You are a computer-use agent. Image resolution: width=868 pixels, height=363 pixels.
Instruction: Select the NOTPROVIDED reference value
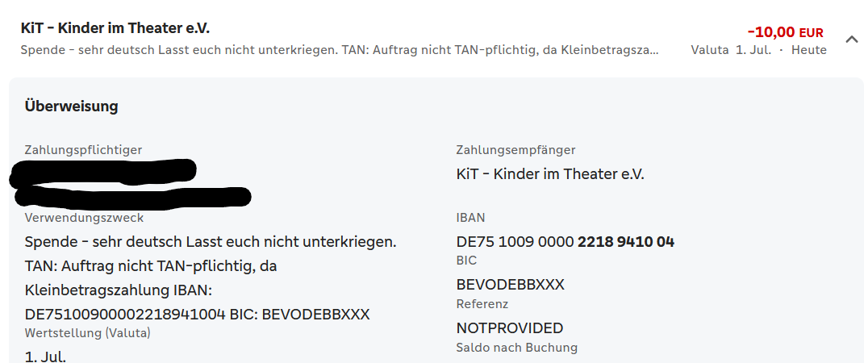tap(510, 328)
